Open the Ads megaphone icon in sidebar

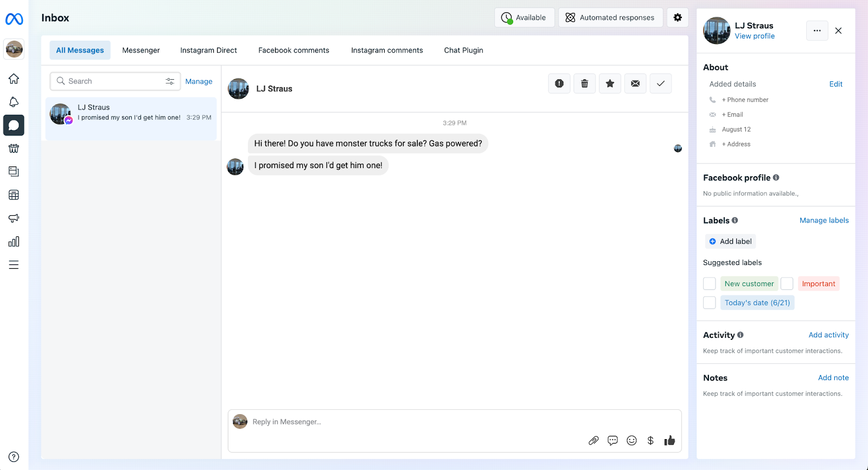coord(14,218)
